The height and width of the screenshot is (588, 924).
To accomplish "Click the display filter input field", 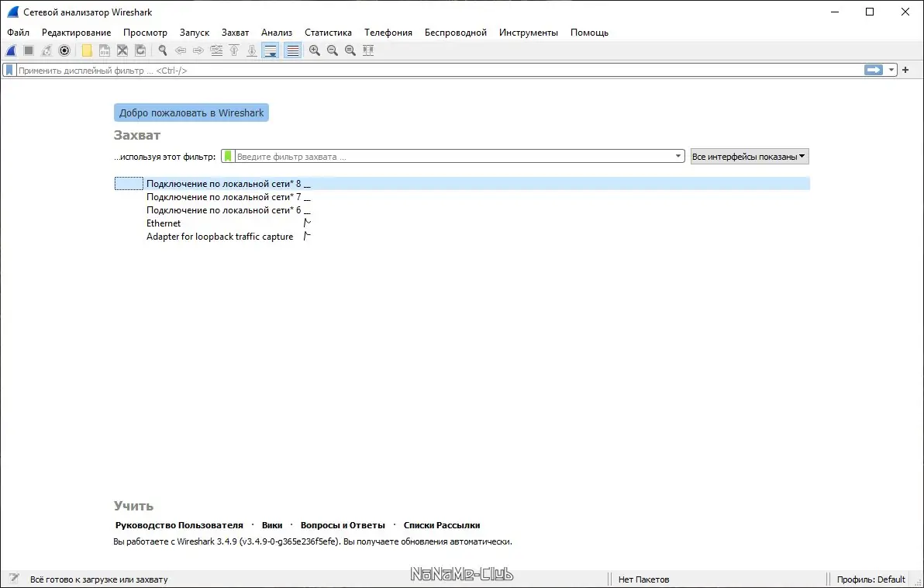I will pos(439,70).
